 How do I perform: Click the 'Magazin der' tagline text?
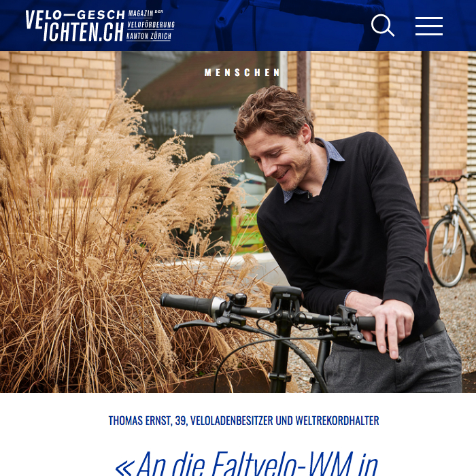coord(146,14)
